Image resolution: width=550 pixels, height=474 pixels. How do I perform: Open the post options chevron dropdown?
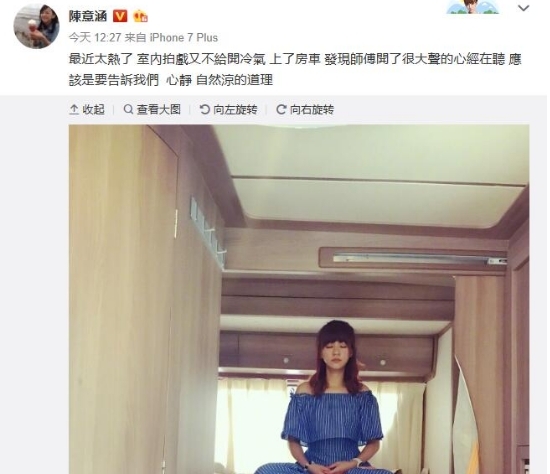click(x=523, y=8)
